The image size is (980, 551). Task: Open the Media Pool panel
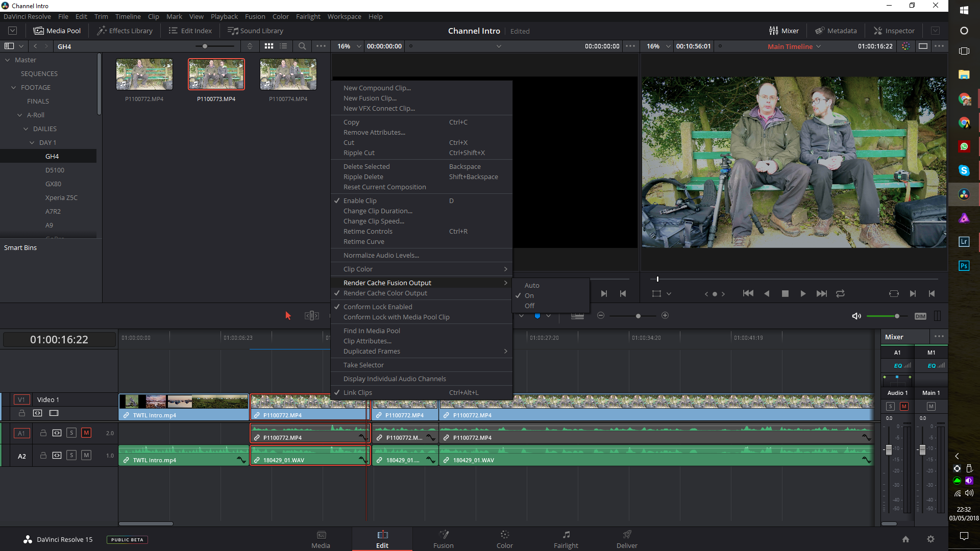pyautogui.click(x=57, y=31)
